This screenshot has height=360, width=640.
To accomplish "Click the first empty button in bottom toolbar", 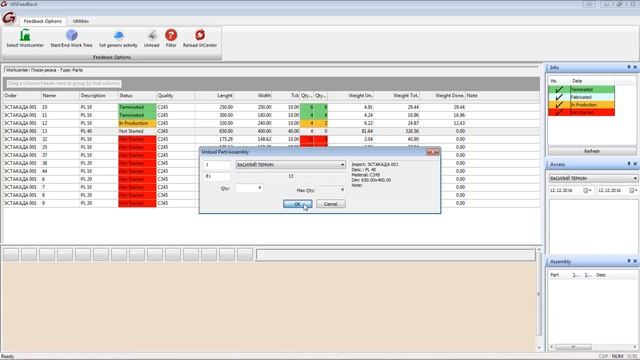I will 11,255.
